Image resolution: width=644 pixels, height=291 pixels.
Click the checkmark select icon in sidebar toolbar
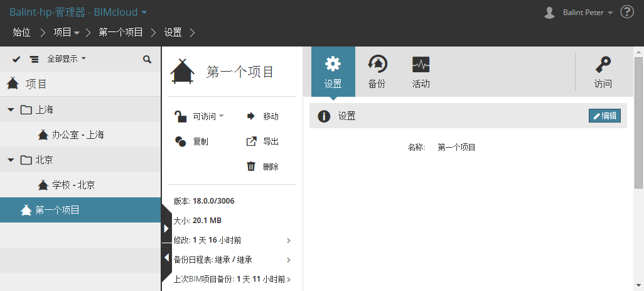coord(16,59)
